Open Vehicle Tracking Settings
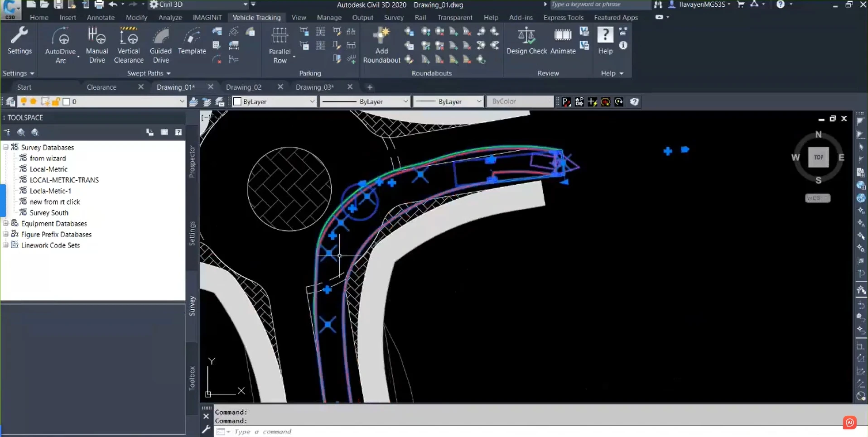This screenshot has height=437, width=868. [x=19, y=41]
